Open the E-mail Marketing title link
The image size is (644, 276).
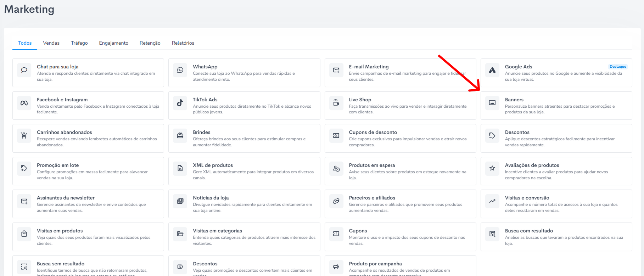coord(369,67)
